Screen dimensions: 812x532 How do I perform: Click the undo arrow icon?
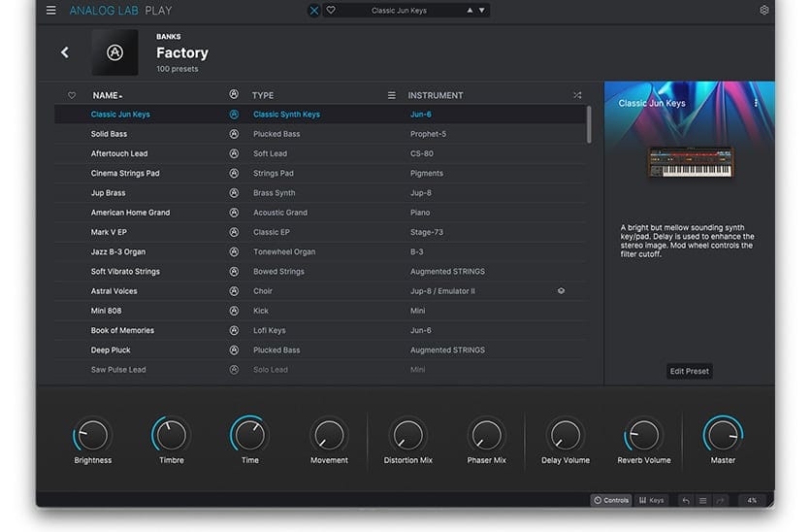(686, 500)
